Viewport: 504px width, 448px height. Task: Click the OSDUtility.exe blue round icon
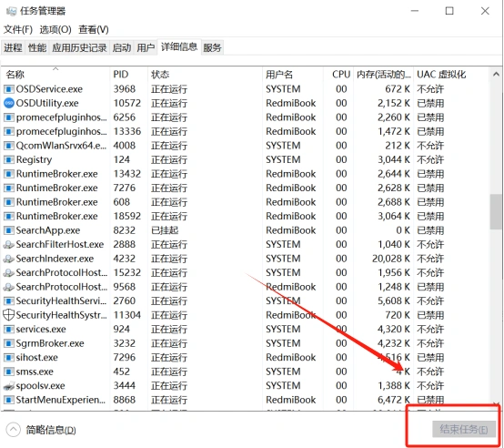coord(9,103)
